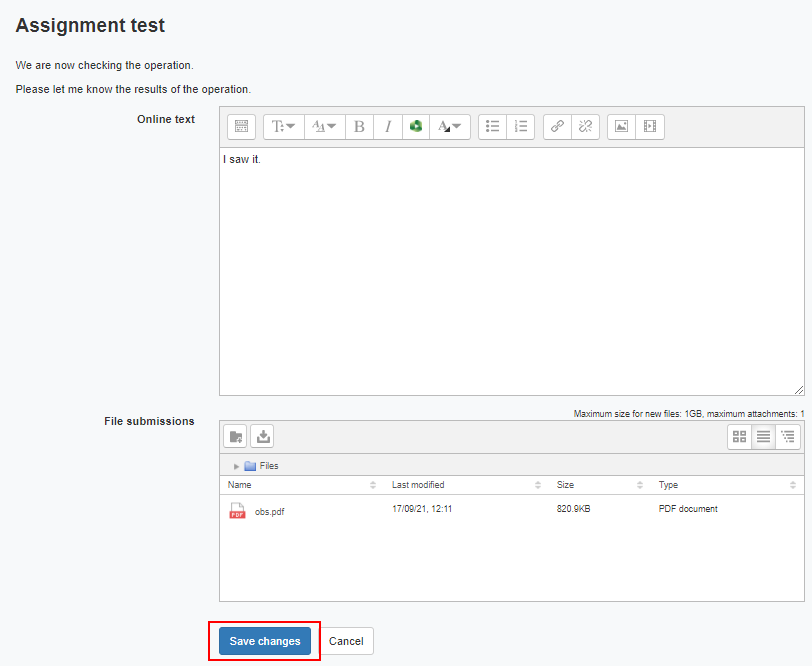Open the paragraph style dropdown

click(x=283, y=127)
